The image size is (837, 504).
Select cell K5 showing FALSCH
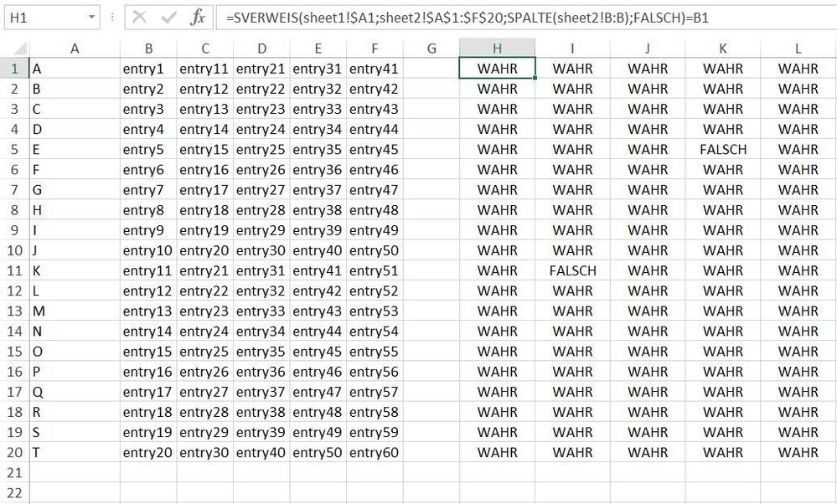pyautogui.click(x=722, y=149)
